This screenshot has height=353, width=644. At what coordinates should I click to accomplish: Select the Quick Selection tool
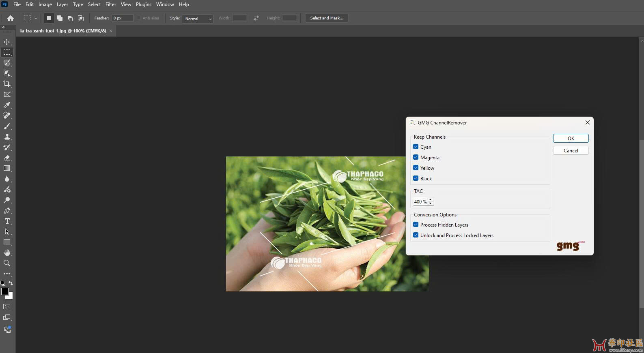(7, 63)
